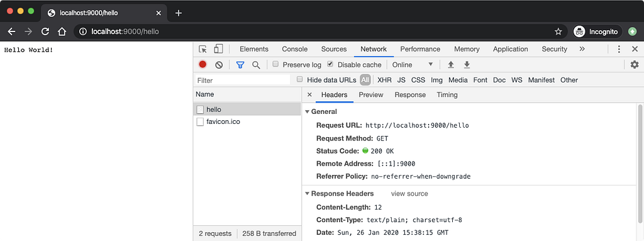Switch to the Elements panel tab
The height and width of the screenshot is (241, 644).
(254, 49)
